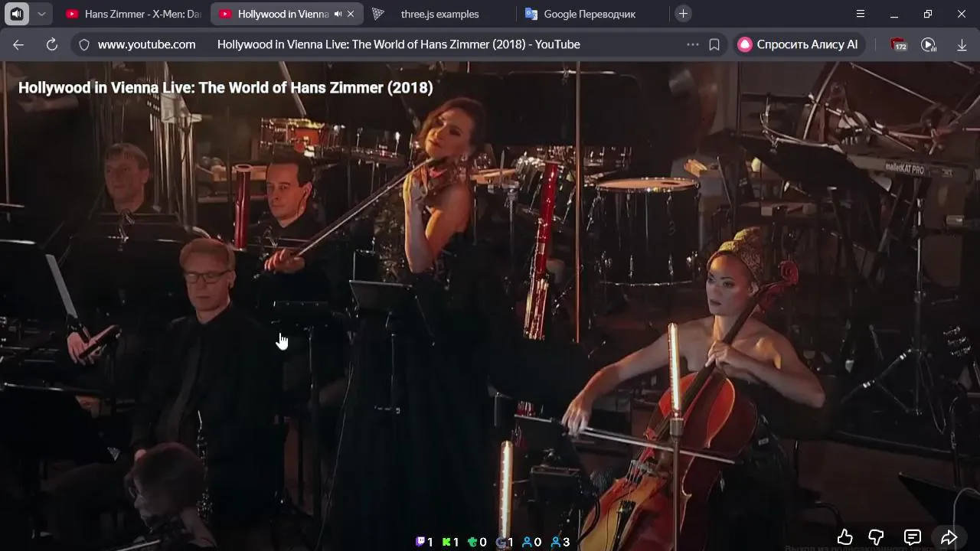The image size is (980, 551).
Task: Click the video title overlay link
Action: coord(226,87)
